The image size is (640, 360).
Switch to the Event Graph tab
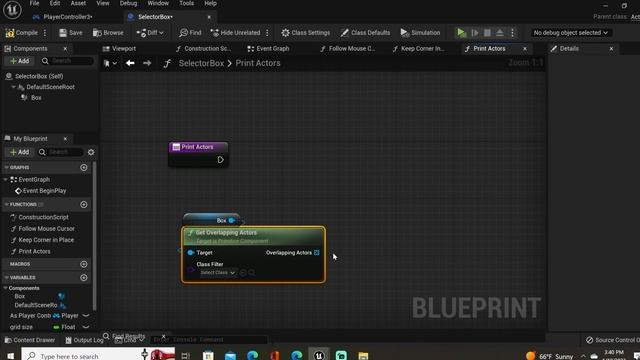pos(269,49)
